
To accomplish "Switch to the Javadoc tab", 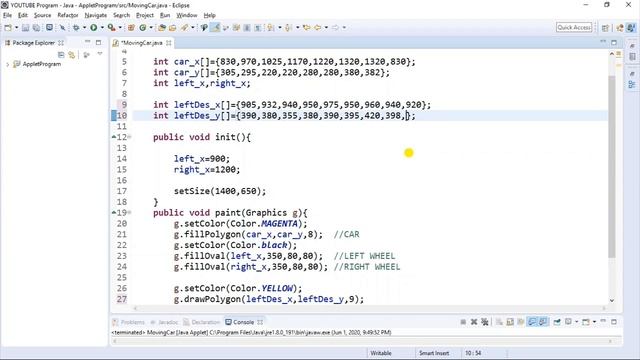I will pos(164,322).
